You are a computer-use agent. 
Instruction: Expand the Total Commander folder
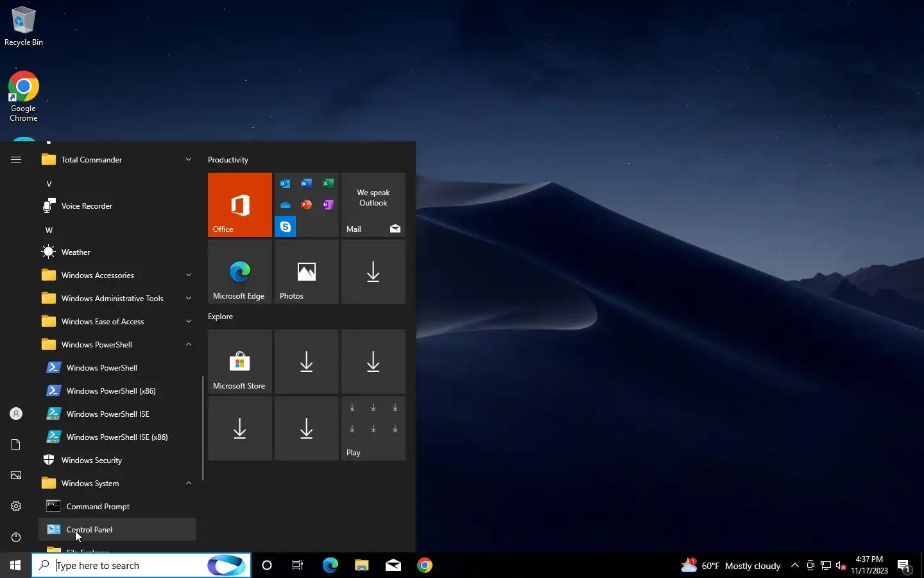pyautogui.click(x=117, y=159)
